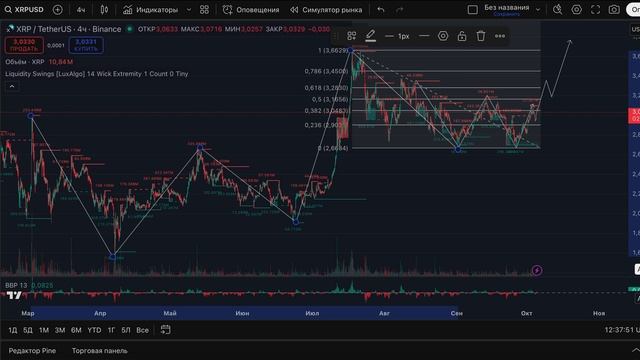Viewport: 640px width, 360px height.
Task: Open the XRPUSD symbol search
Action: pyautogui.click(x=24, y=9)
